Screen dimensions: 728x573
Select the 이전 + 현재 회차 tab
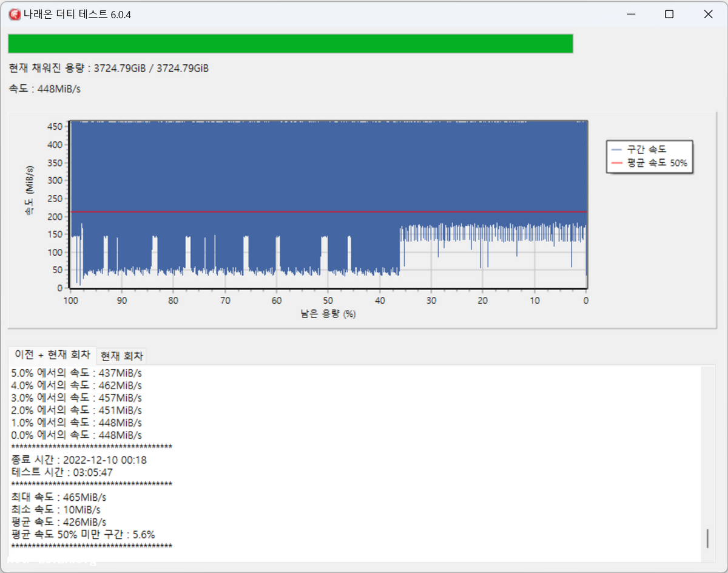click(52, 354)
